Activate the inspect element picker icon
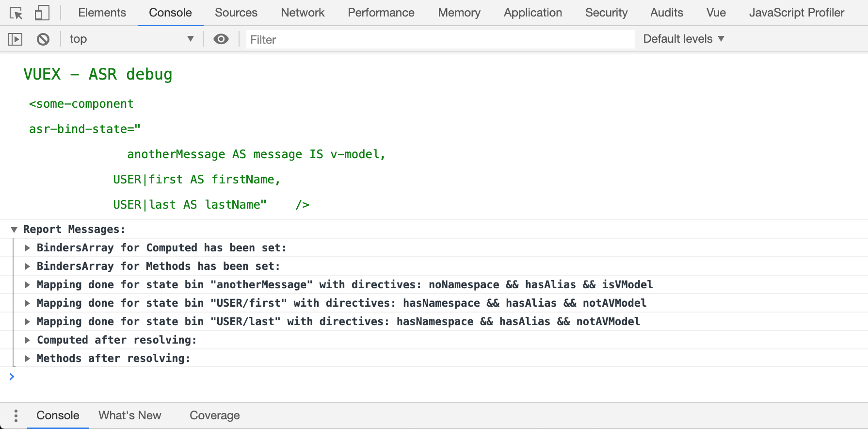Viewport: 868px width, 429px height. point(16,13)
